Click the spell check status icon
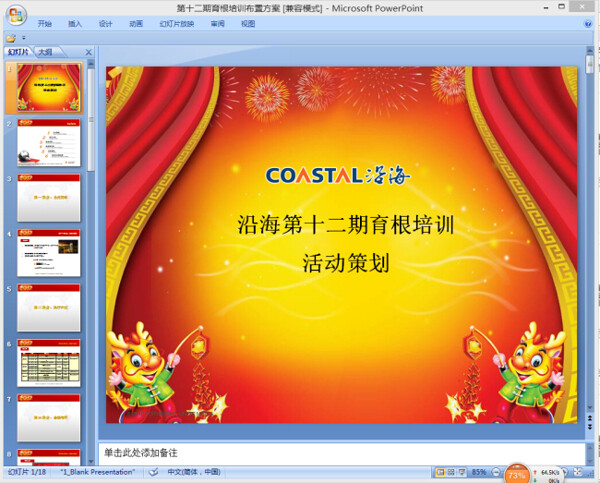The image size is (600, 483). [x=153, y=472]
